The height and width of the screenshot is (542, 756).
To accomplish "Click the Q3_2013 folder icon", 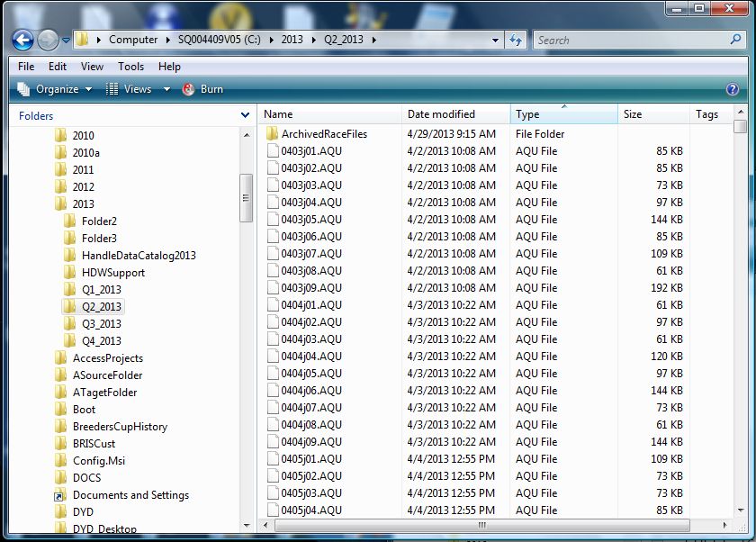I will click(69, 323).
